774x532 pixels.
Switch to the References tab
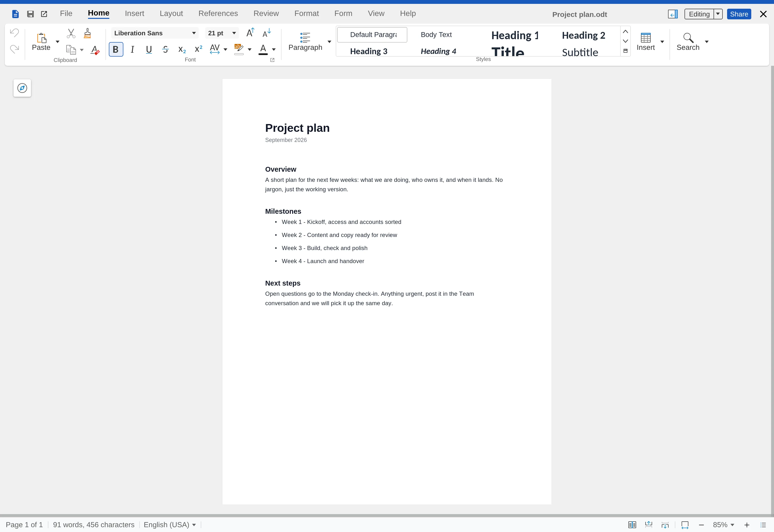(218, 14)
